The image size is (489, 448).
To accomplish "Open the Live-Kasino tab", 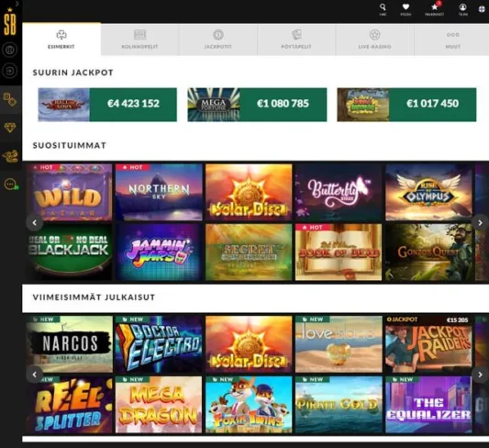I will [x=374, y=39].
